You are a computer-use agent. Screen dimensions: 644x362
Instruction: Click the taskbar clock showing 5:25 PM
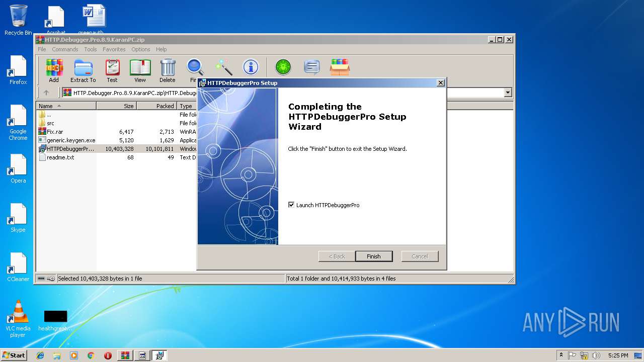point(618,355)
